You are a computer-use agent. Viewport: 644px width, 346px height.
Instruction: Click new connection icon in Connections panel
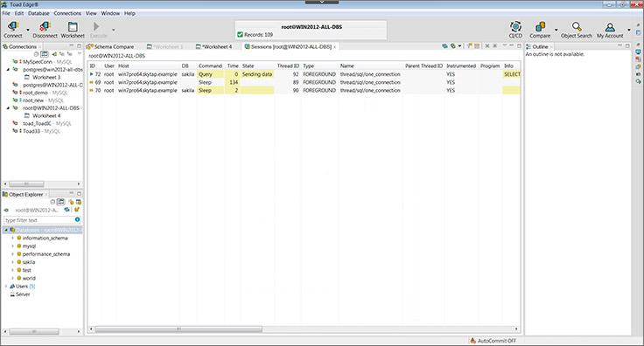point(53,54)
